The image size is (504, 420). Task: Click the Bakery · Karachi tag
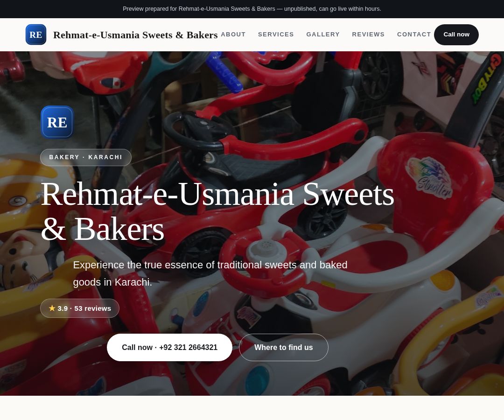click(86, 157)
